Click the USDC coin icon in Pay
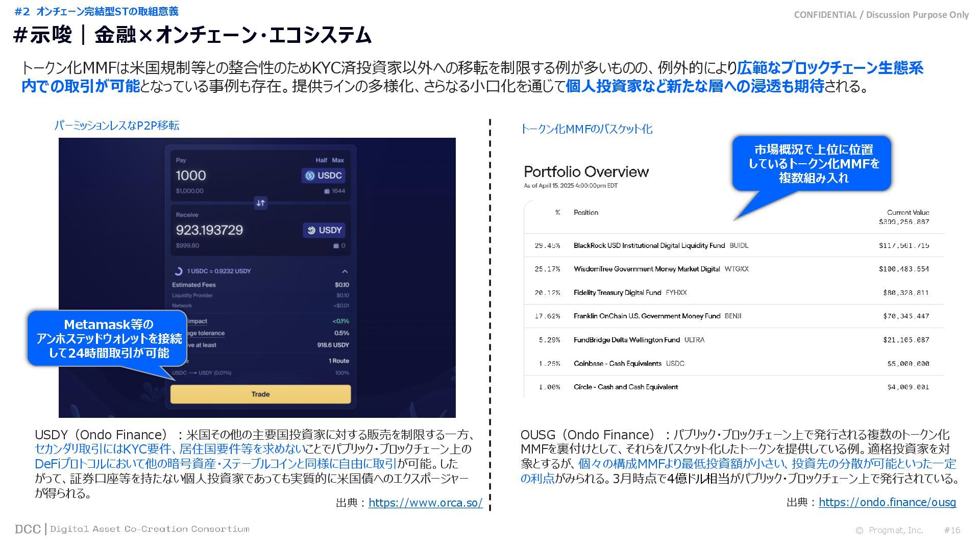Image resolution: width=980 pixels, height=551 pixels. [x=310, y=176]
